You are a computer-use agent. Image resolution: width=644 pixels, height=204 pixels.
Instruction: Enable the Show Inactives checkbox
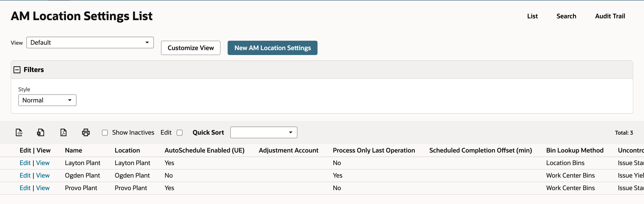coord(105,132)
